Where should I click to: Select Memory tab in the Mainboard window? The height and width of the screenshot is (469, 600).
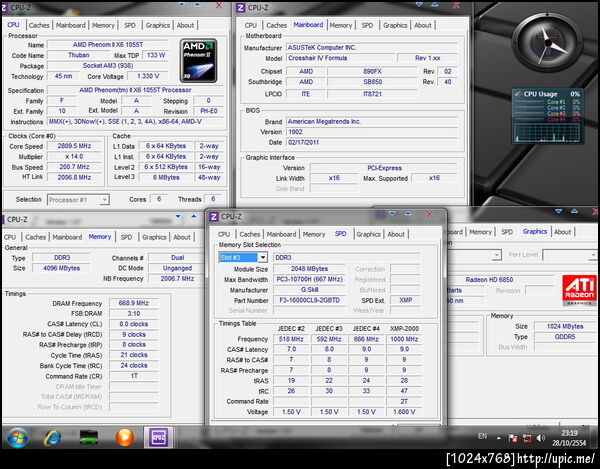click(x=341, y=25)
